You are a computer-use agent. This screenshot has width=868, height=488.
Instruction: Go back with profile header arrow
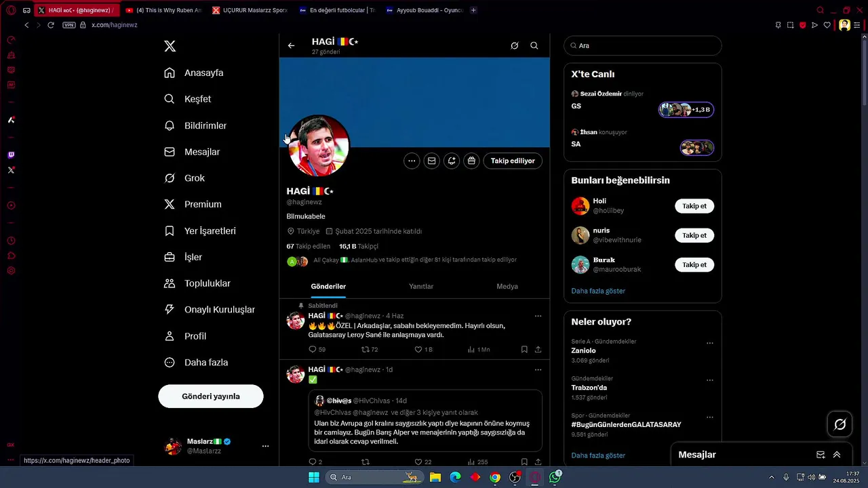291,45
